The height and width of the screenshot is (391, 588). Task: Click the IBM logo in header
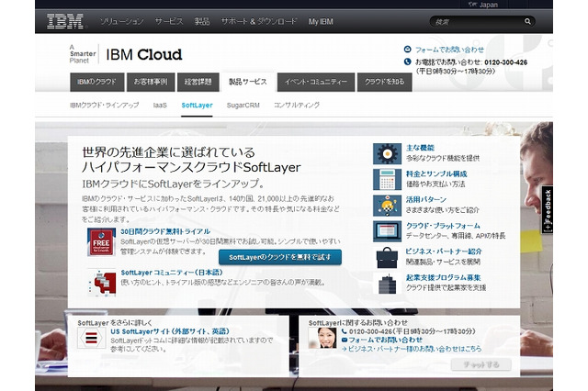[x=65, y=21]
